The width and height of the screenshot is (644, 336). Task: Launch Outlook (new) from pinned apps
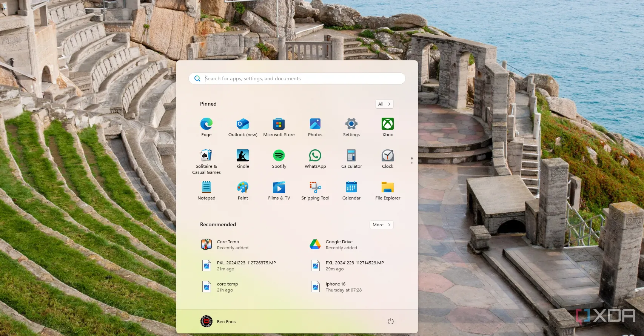(x=243, y=127)
